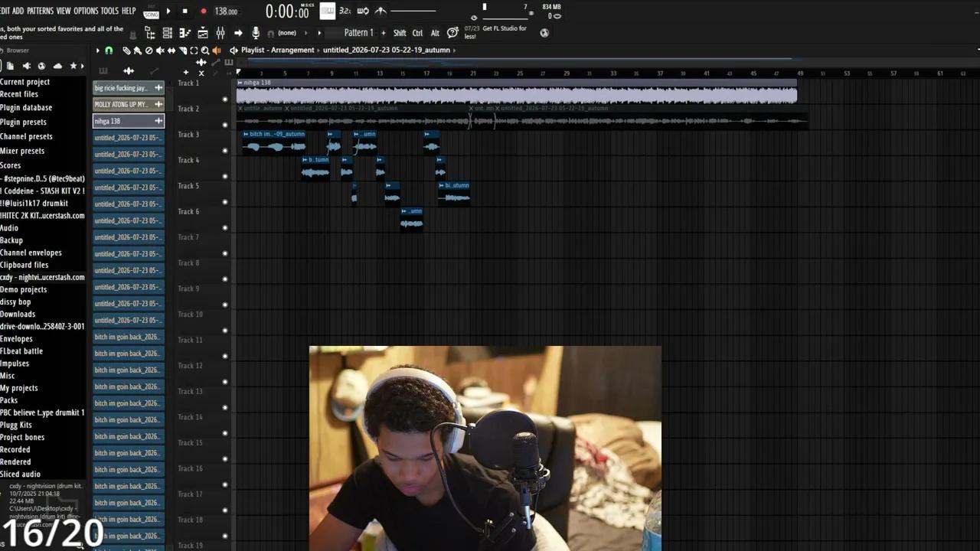Mute Track 3 with its dot
Viewport: 980px width, 551px height.
[225, 151]
